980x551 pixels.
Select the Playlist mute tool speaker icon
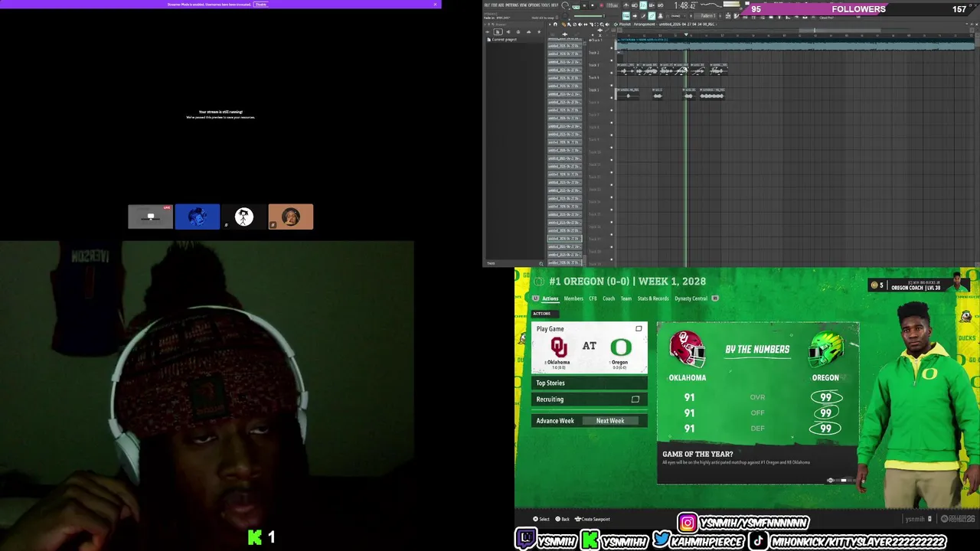tap(580, 24)
